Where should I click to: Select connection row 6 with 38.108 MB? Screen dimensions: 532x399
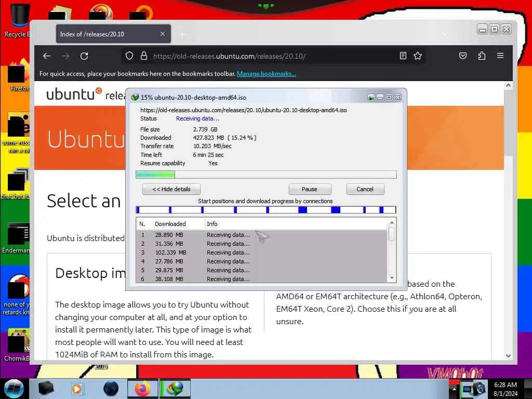click(261, 279)
